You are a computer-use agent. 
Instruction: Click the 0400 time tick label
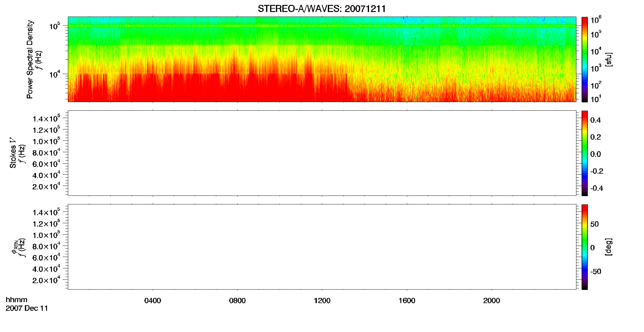(153, 301)
